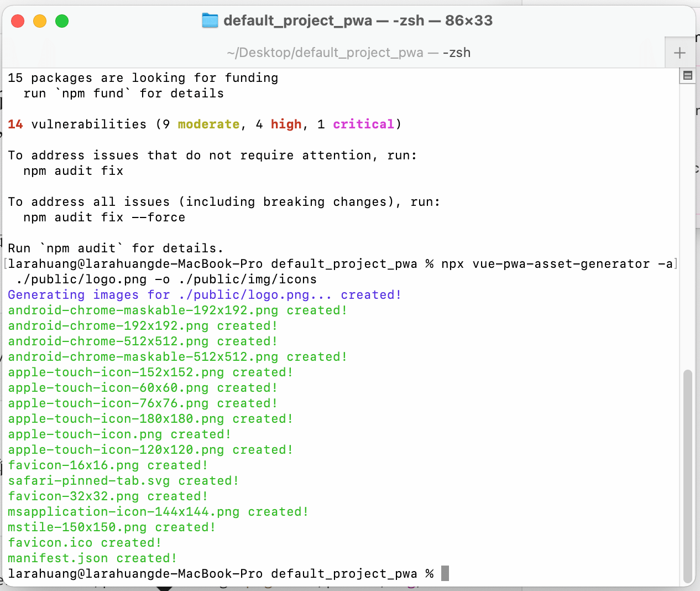Viewport: 700px width, 591px height.
Task: Minimize the window using the yellow button
Action: tap(40, 21)
